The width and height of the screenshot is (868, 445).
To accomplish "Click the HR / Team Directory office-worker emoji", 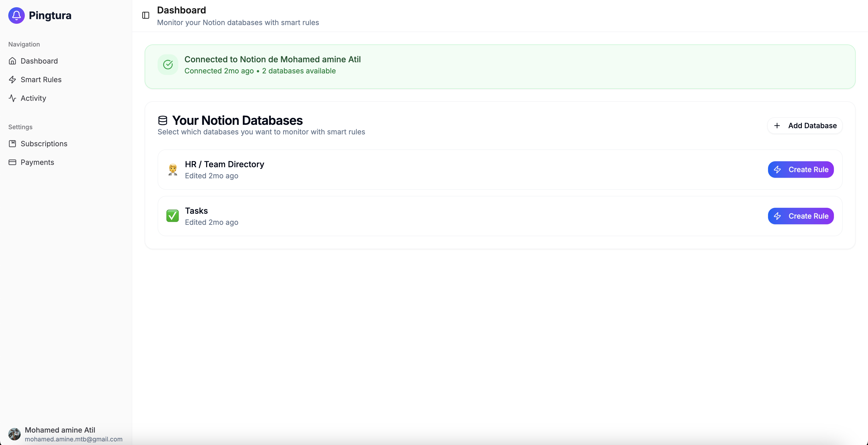I will pyautogui.click(x=173, y=170).
